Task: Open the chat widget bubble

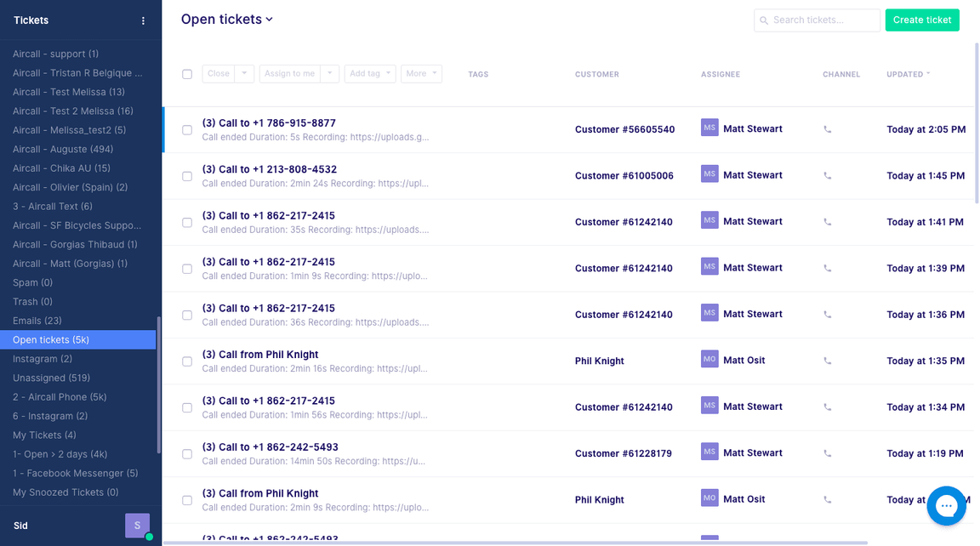Action: (946, 507)
